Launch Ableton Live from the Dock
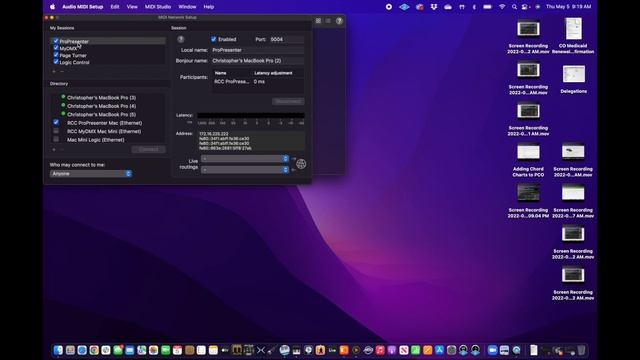 click(x=332, y=350)
